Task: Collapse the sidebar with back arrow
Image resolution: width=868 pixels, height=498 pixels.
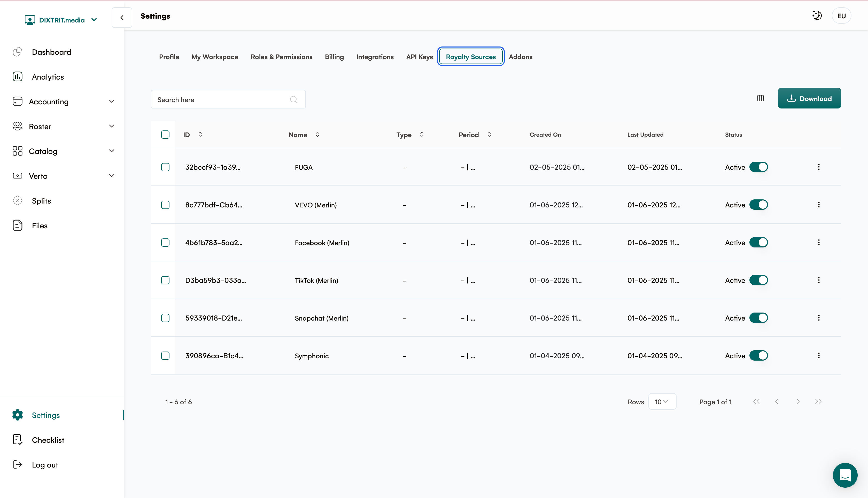Action: pyautogui.click(x=122, y=18)
